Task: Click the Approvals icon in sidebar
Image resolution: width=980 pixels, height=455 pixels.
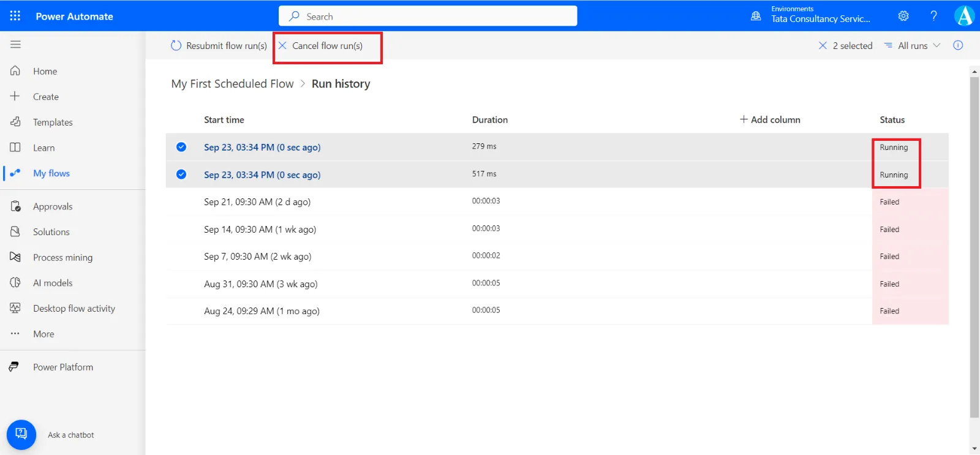Action: click(x=15, y=206)
